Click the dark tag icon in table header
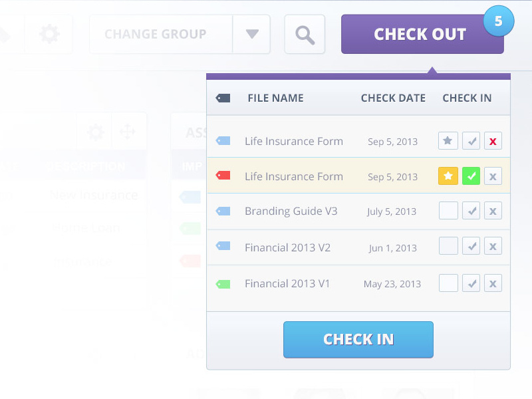The width and height of the screenshot is (532, 399). click(x=223, y=98)
